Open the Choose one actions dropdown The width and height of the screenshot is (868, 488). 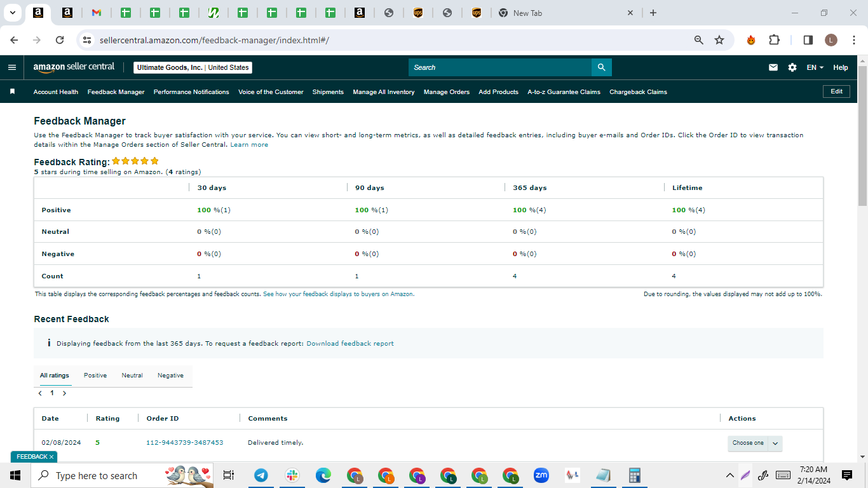click(x=755, y=443)
